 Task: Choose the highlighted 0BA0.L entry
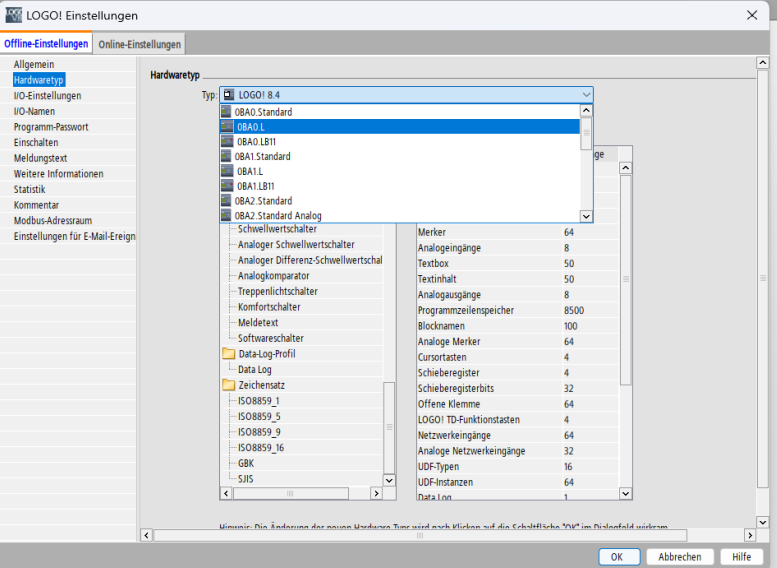tap(251, 127)
